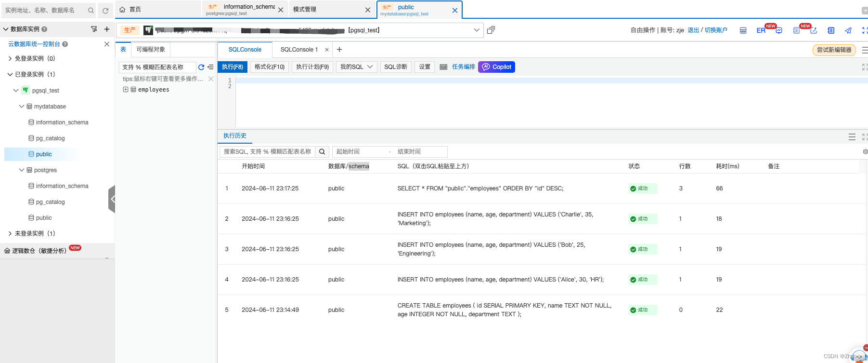Screen dimensions: 868x363
Task: Format SQL with 格式化(F10)
Action: [x=270, y=67]
